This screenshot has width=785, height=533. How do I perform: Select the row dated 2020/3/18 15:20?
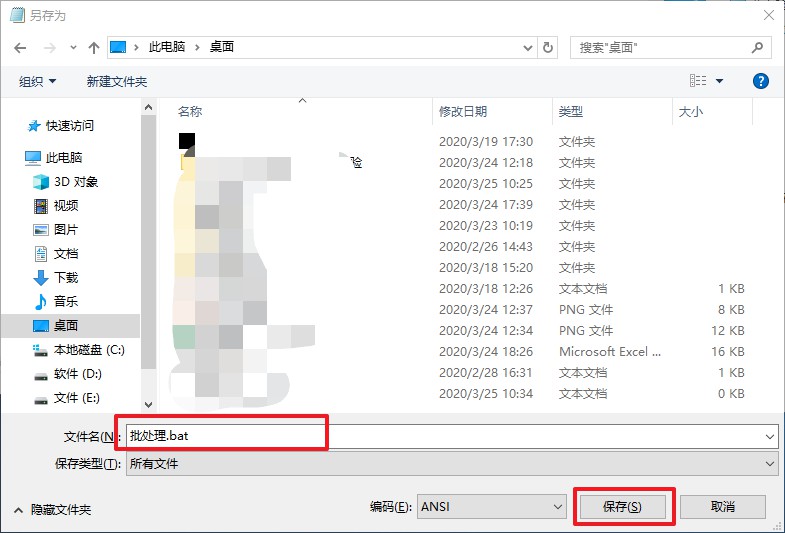[x=461, y=268]
